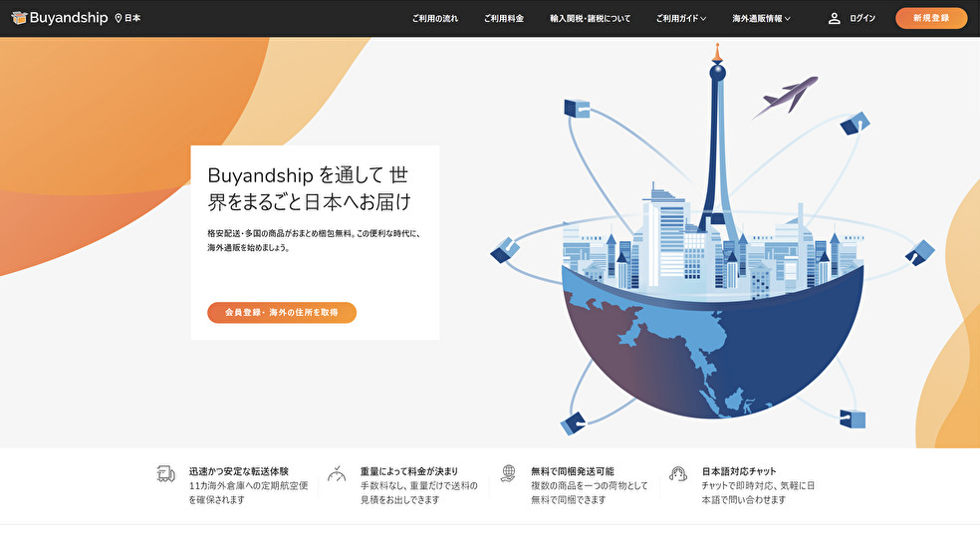The width and height of the screenshot is (980, 556).
Task: Click the 重量によって料金が決まり heading
Action: 408,471
